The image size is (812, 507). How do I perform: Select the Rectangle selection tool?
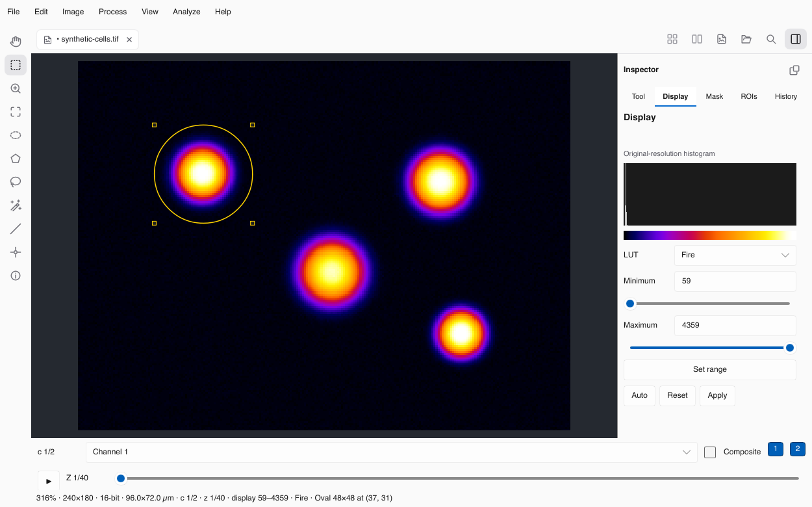(x=16, y=65)
